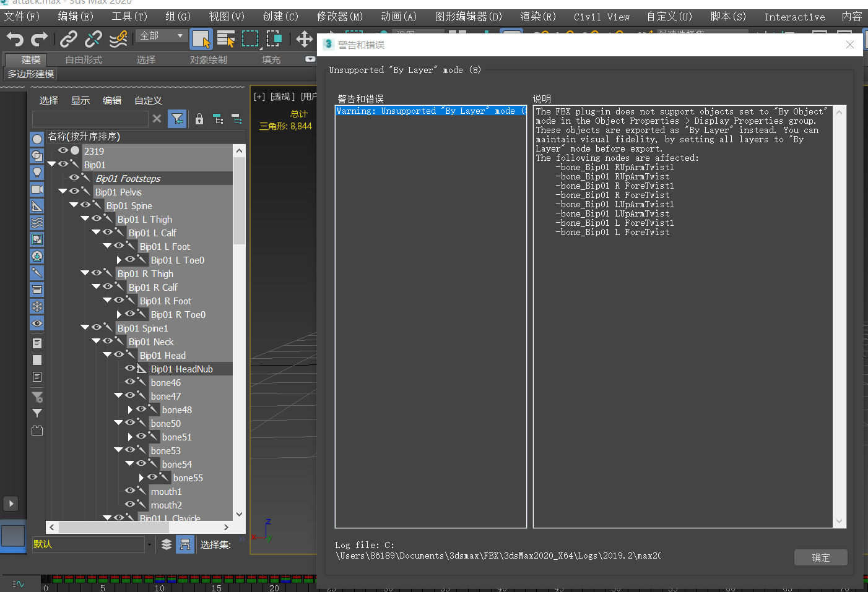This screenshot has width=868, height=592.
Task: Toggle the scene explorer filter funnel icon
Action: [177, 119]
